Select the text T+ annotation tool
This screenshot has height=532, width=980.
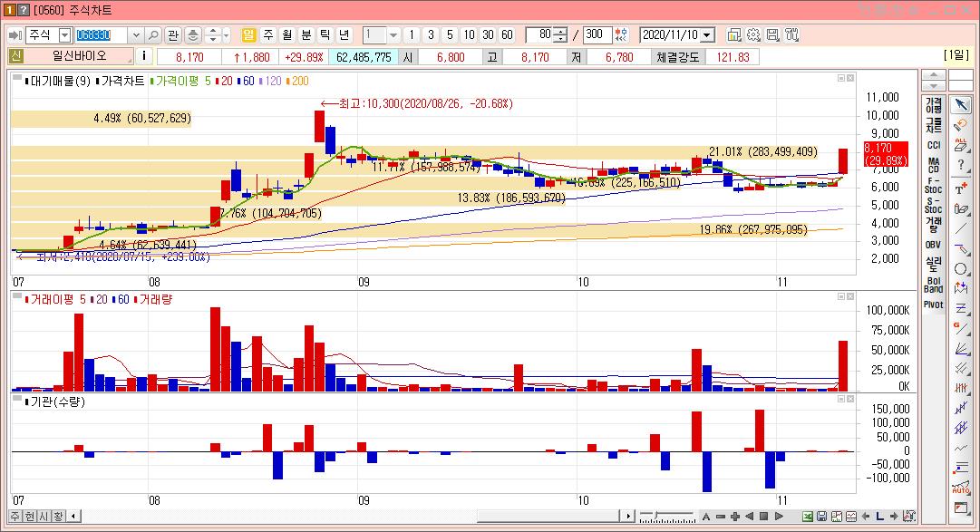[x=961, y=189]
